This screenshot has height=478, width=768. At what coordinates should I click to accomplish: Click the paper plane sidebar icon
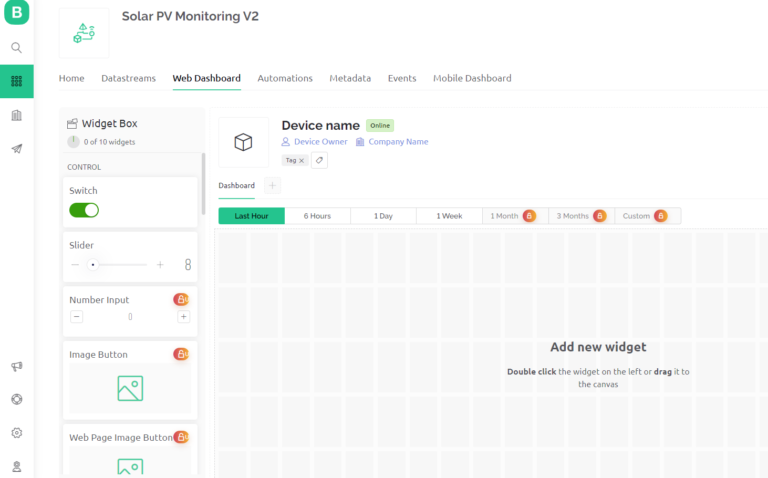click(17, 149)
